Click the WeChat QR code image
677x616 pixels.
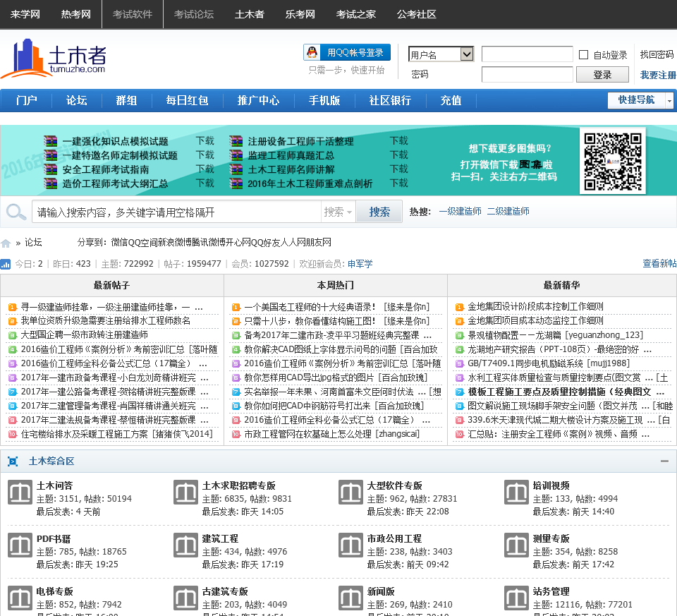(x=612, y=160)
